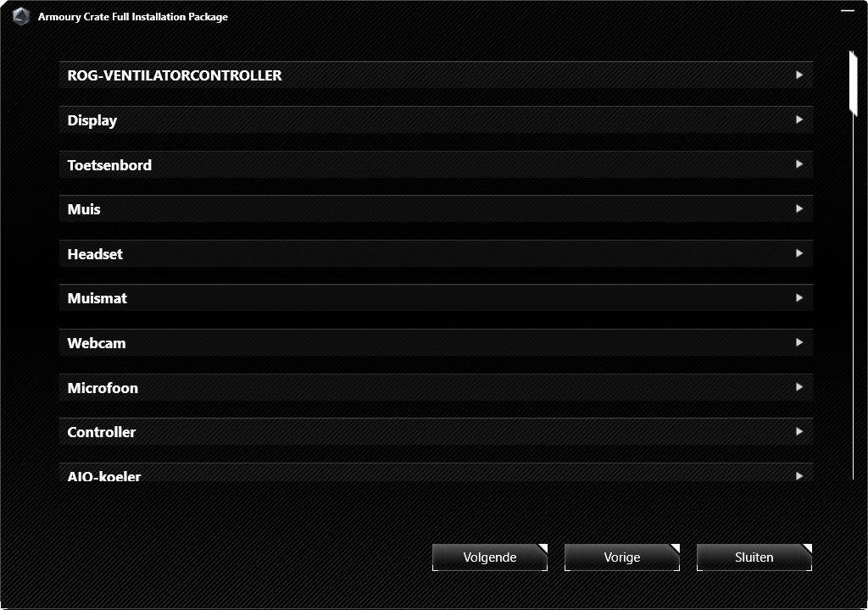Screen dimensions: 868x610
Task: Open the Toetsenbord category row
Action: (x=436, y=164)
